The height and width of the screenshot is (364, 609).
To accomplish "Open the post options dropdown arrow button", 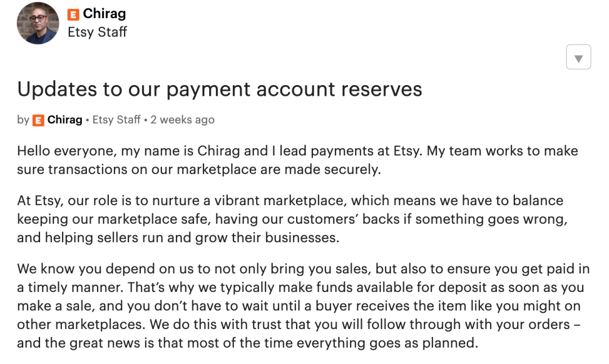I will pyautogui.click(x=579, y=57).
